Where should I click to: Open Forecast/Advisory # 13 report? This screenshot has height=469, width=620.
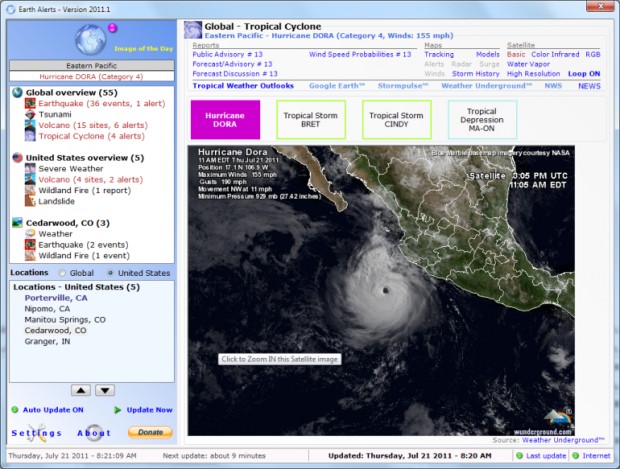232,64
